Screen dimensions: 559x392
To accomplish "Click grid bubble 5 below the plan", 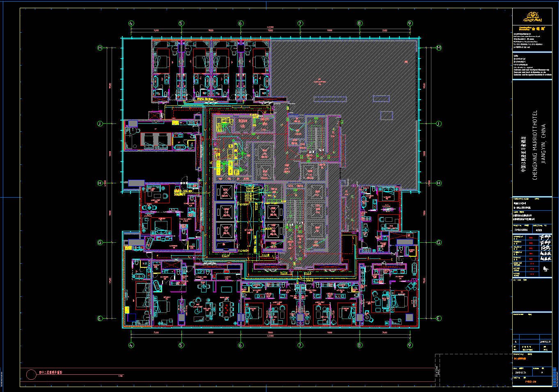I will [181, 345].
